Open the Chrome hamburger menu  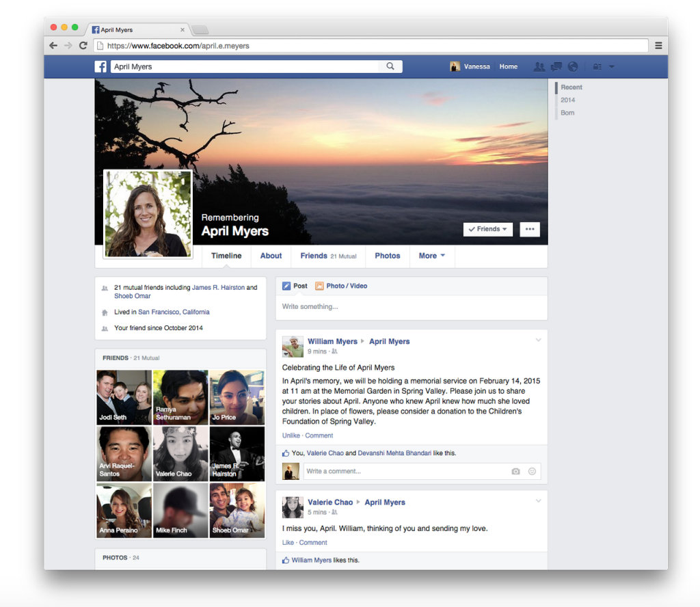click(658, 46)
